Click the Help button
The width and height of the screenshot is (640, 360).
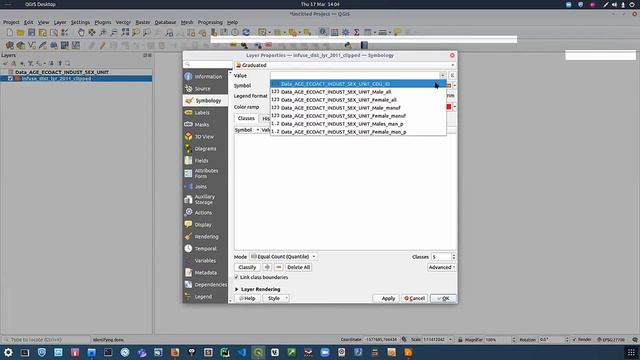point(247,298)
